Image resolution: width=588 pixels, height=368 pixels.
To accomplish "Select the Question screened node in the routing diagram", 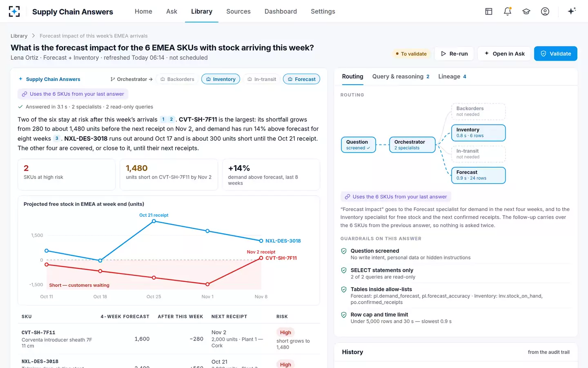I will click(x=359, y=145).
